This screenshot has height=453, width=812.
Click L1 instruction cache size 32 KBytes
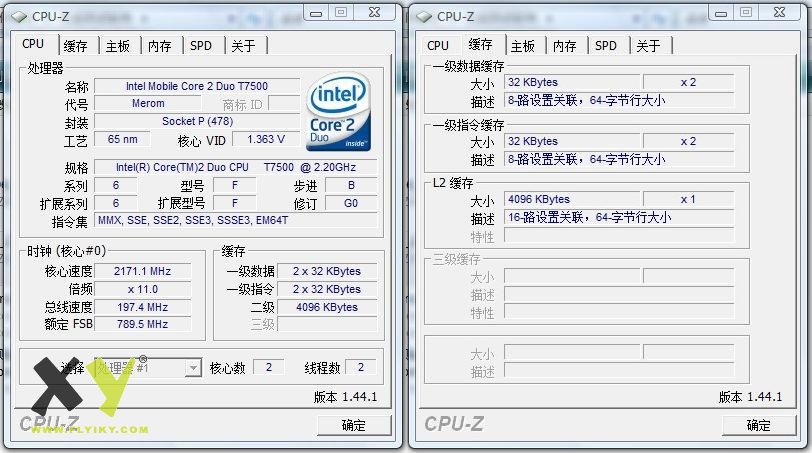[x=572, y=141]
